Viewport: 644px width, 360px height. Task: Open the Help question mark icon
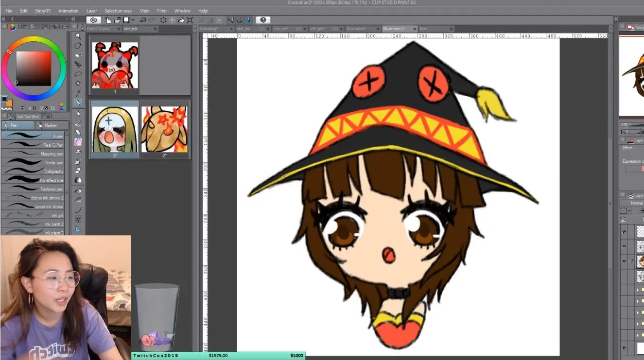click(x=263, y=20)
